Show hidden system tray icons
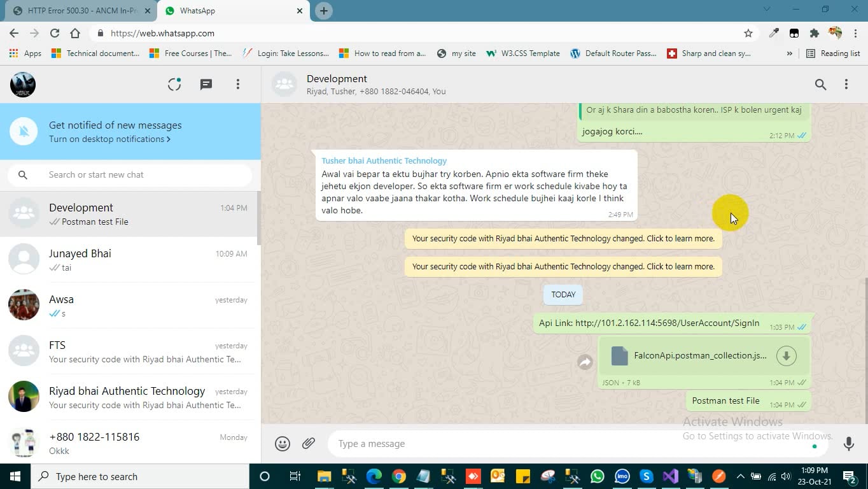This screenshot has height=489, width=868. click(740, 476)
